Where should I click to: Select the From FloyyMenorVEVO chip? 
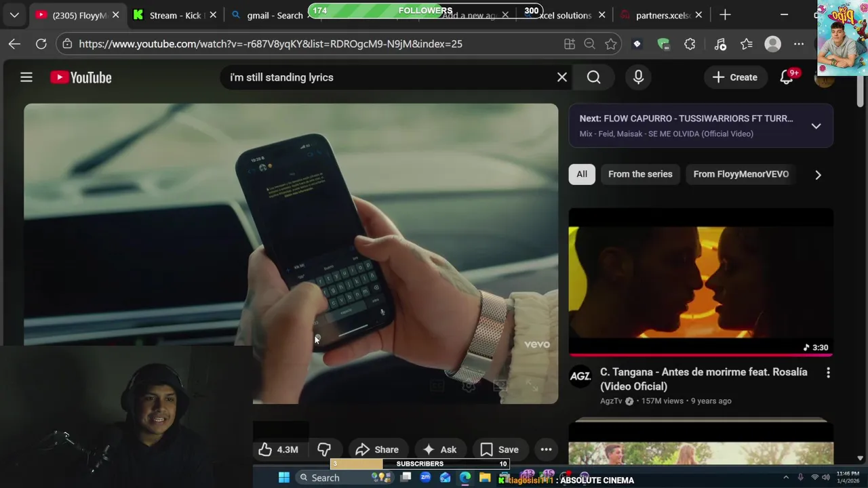click(741, 174)
